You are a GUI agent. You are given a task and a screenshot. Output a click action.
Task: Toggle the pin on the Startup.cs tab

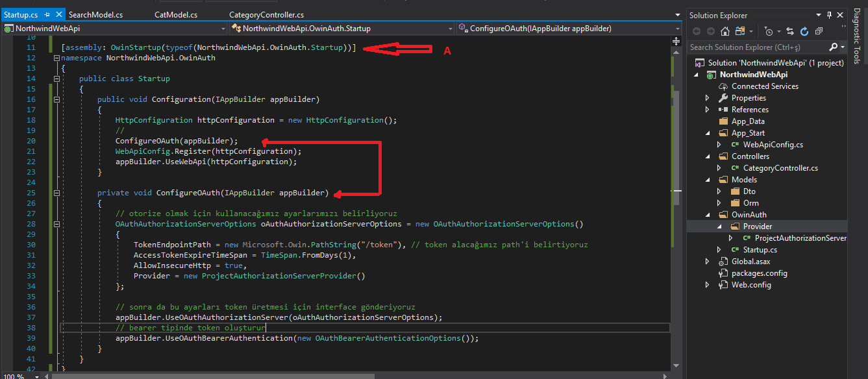47,15
